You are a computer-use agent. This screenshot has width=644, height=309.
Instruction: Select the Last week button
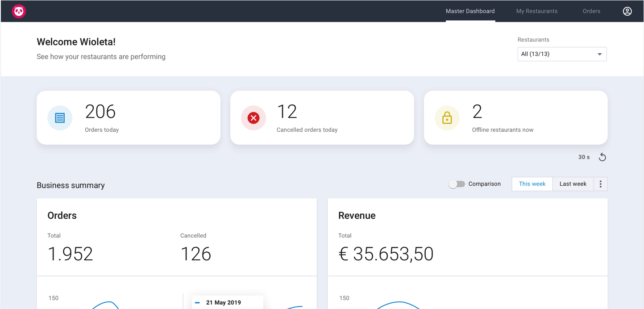pos(573,184)
